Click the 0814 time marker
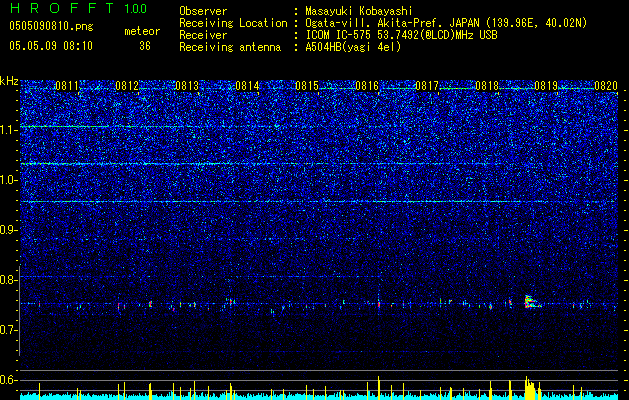 tap(247, 85)
